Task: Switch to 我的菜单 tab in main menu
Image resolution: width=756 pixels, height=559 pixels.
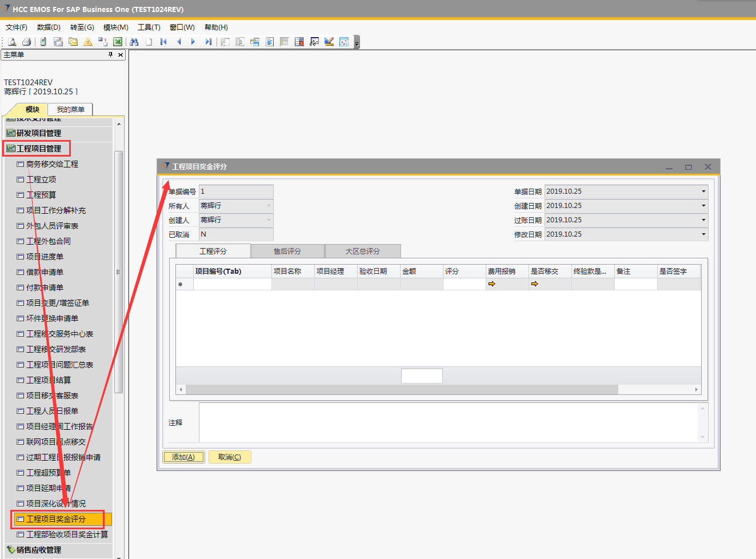Action: coord(70,110)
